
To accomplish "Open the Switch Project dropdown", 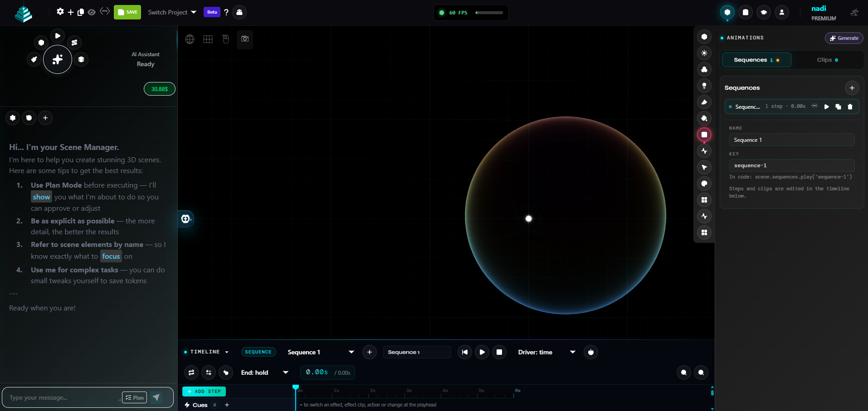I will coord(172,12).
